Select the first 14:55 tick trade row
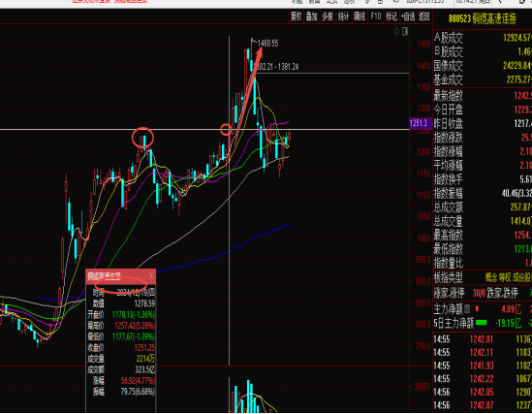Image resolution: width=532 pixels, height=414 pixels. pyautogui.click(x=483, y=339)
